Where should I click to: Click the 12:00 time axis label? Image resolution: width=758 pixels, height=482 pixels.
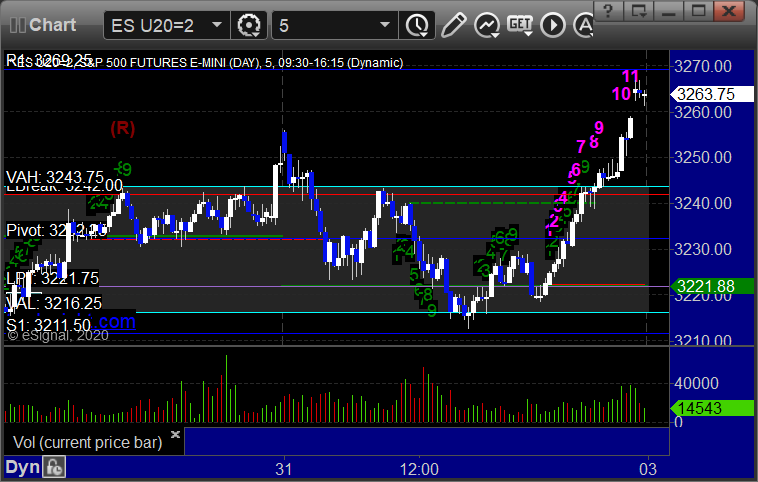pyautogui.click(x=419, y=469)
